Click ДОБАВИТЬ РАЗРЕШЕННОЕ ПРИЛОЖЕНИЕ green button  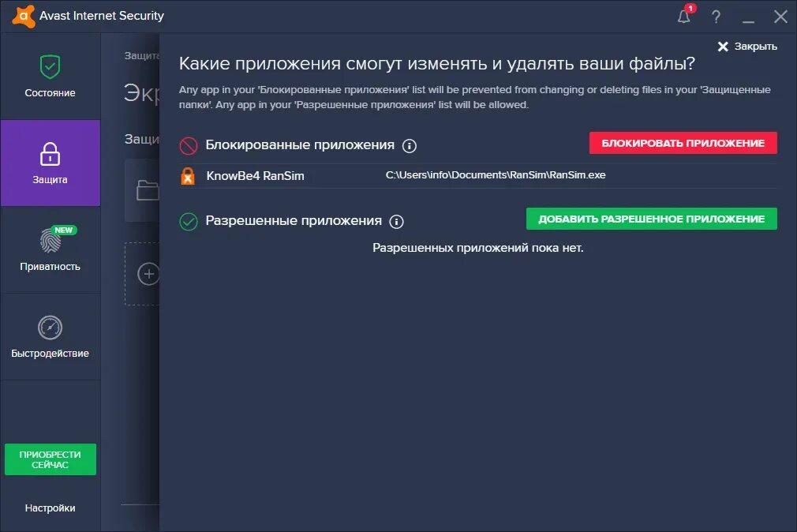click(x=652, y=219)
